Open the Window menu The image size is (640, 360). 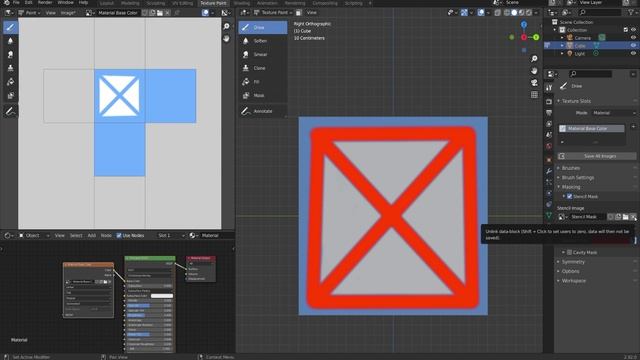(x=65, y=2)
